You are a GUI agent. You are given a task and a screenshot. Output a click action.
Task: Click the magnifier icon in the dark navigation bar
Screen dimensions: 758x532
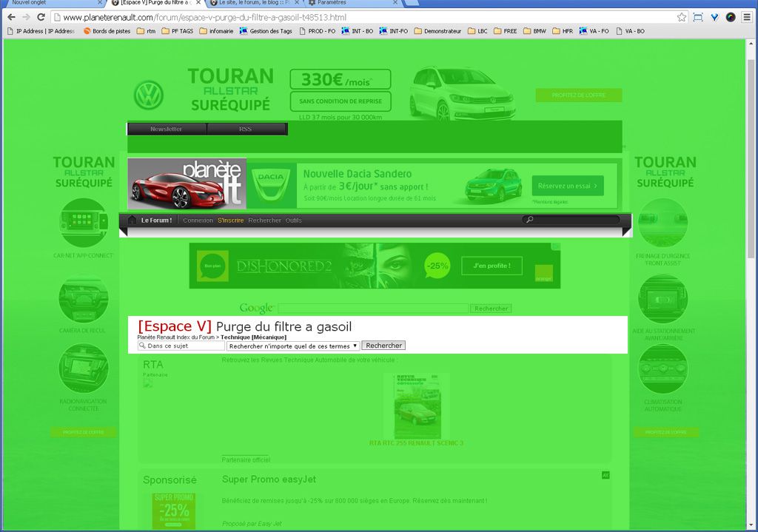click(x=529, y=220)
